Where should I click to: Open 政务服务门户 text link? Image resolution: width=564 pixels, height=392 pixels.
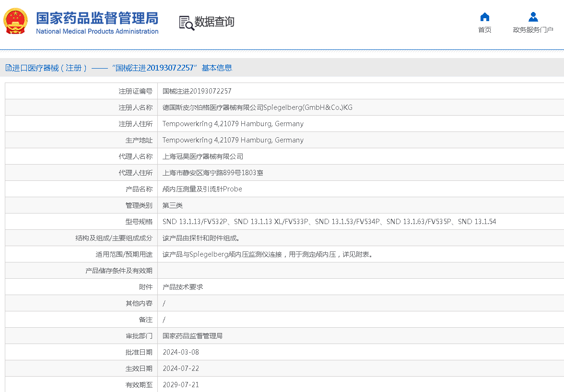[533, 30]
